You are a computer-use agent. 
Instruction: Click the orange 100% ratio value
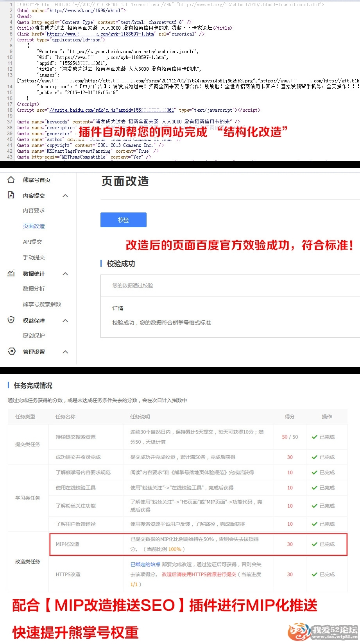point(175,549)
